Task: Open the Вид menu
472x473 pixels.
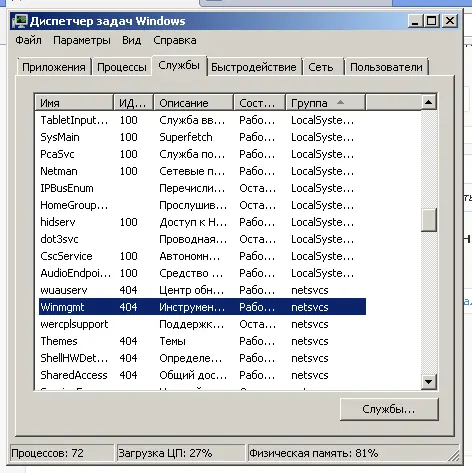Action: 131,40
